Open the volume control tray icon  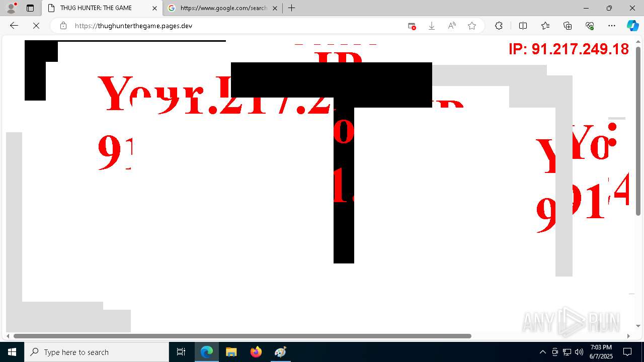click(x=579, y=352)
